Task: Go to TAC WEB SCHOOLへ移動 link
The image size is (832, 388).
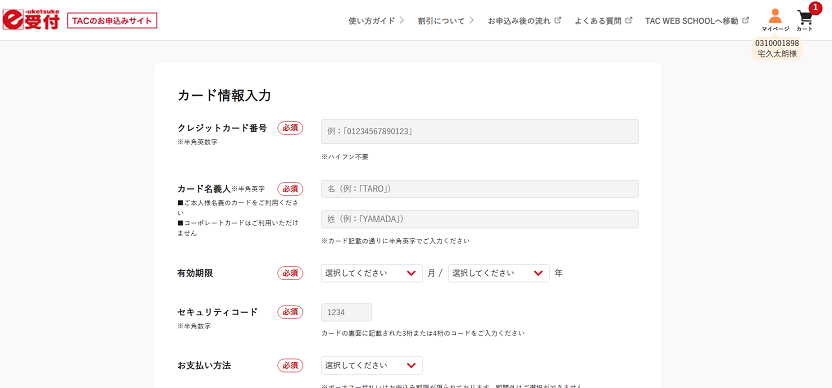Action: tap(697, 21)
